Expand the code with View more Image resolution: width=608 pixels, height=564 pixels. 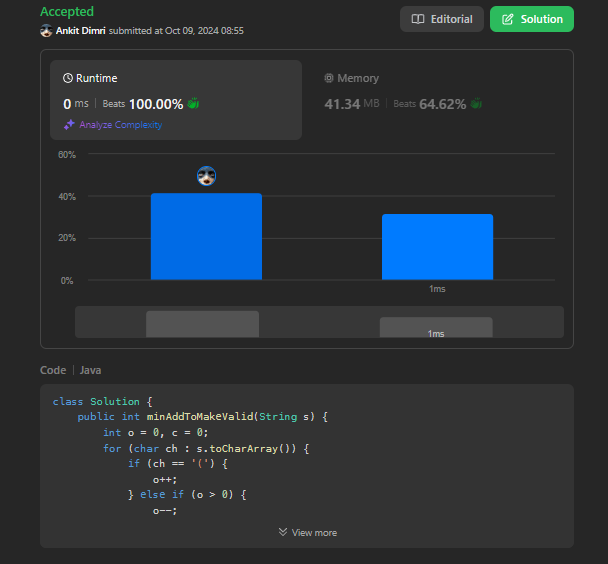tap(307, 532)
